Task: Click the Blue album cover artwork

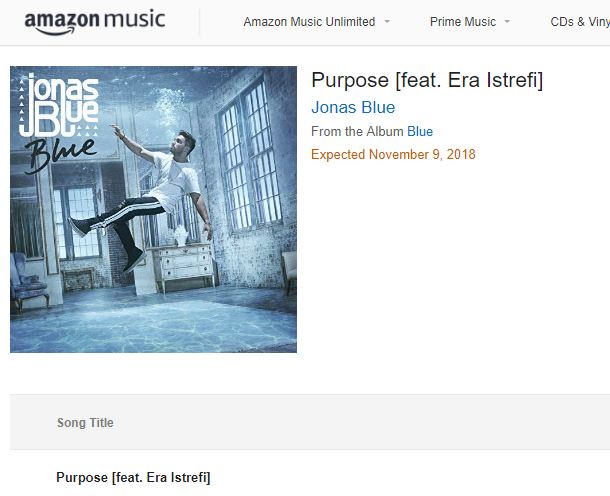Action: coord(153,209)
